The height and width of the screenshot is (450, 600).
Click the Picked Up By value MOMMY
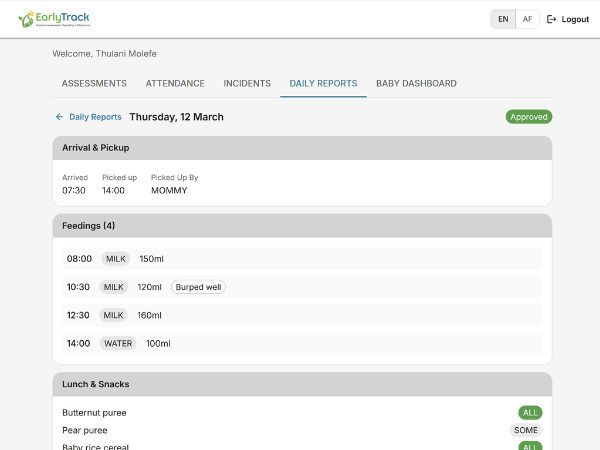click(169, 190)
